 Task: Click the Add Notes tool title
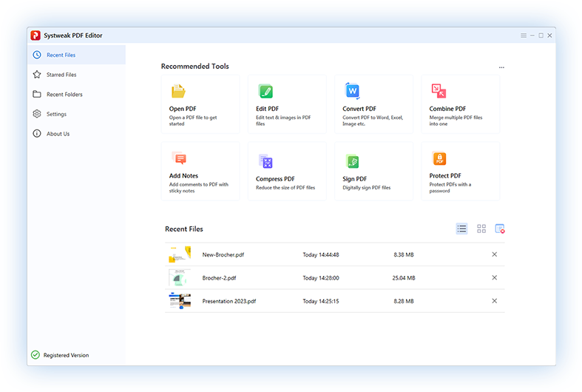pos(183,175)
